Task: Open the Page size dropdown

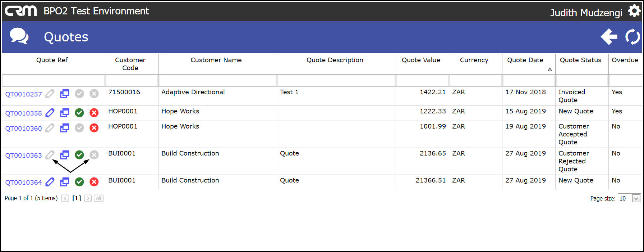Action: pyautogui.click(x=636, y=198)
